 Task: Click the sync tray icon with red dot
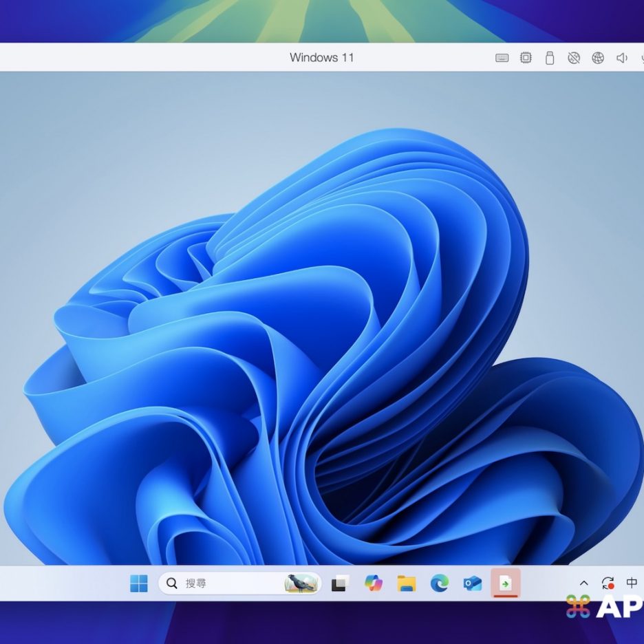pyautogui.click(x=608, y=583)
